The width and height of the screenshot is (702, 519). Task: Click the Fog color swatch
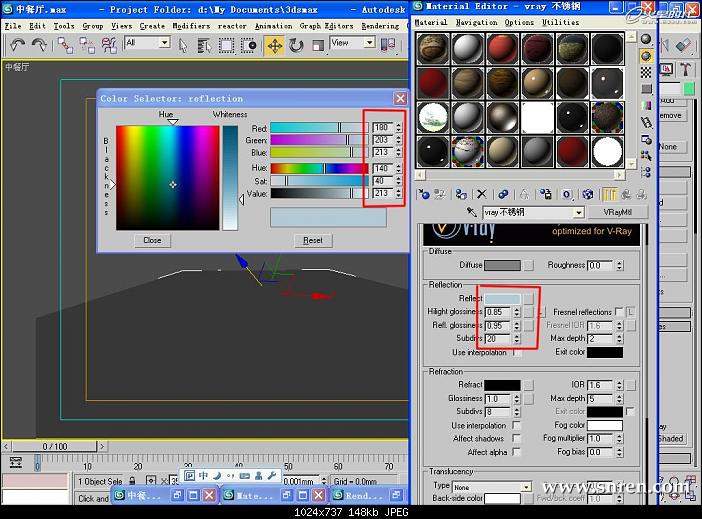point(604,425)
